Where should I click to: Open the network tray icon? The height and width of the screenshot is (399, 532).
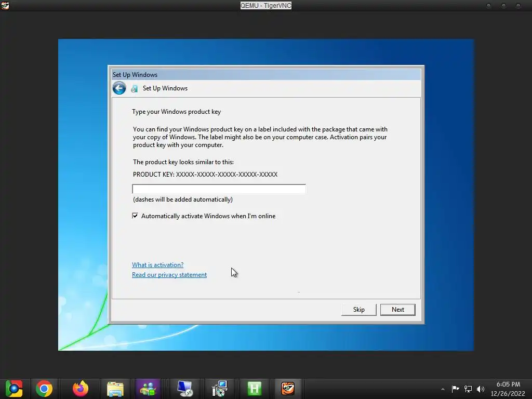click(x=468, y=389)
